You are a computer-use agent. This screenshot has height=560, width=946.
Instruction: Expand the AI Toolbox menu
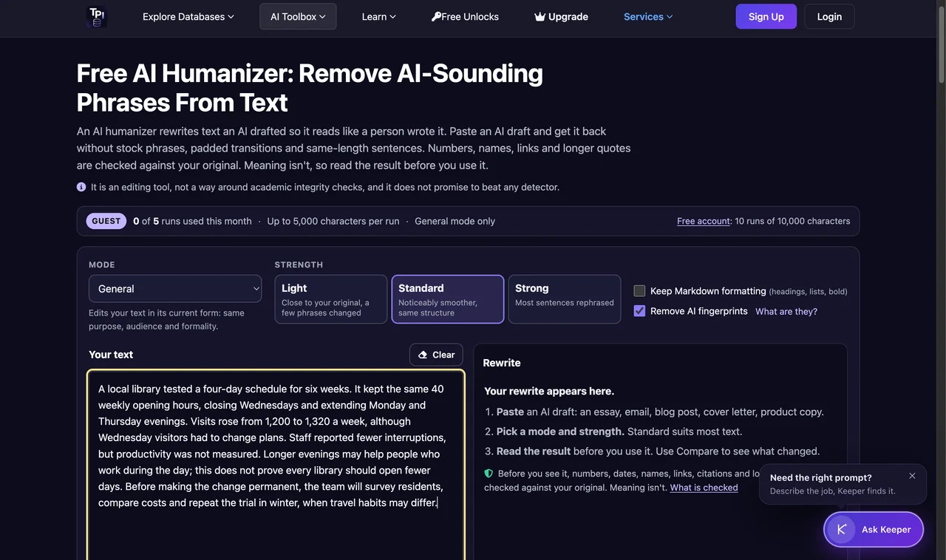tap(298, 16)
